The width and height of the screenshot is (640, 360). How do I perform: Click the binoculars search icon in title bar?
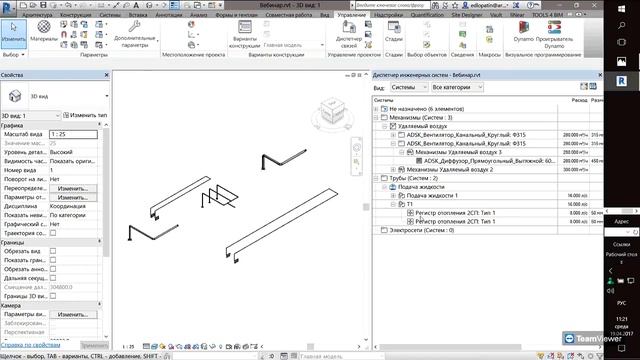tap(436, 5)
